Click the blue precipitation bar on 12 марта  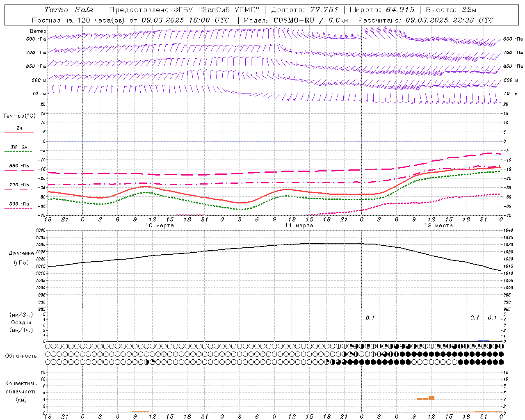click(484, 340)
